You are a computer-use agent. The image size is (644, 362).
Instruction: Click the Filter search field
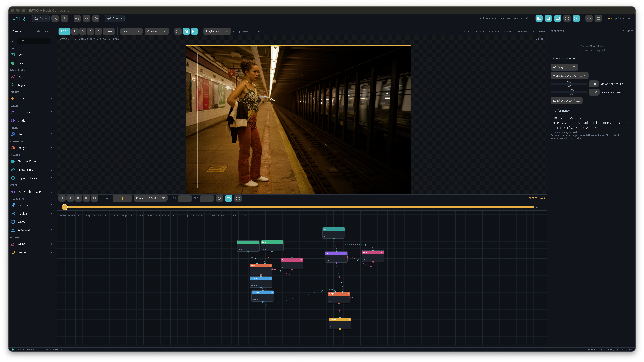tap(34, 41)
